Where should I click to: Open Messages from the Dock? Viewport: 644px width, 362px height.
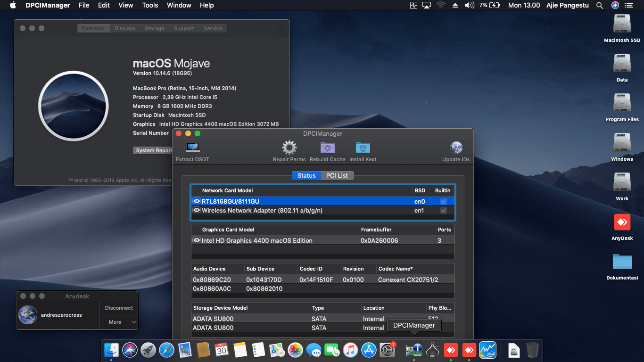click(314, 350)
